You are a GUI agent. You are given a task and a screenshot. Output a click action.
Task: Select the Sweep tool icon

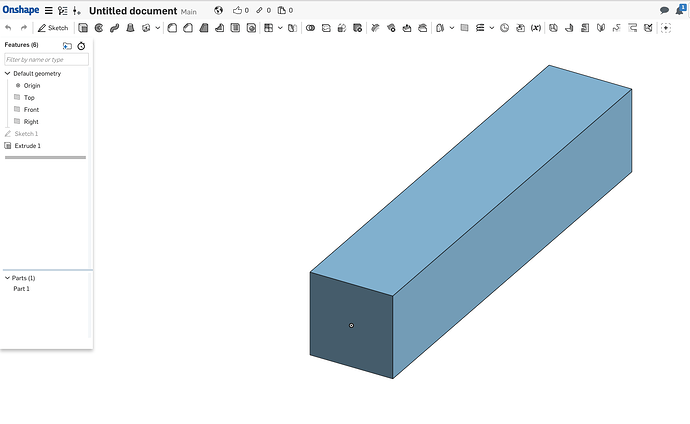114,28
